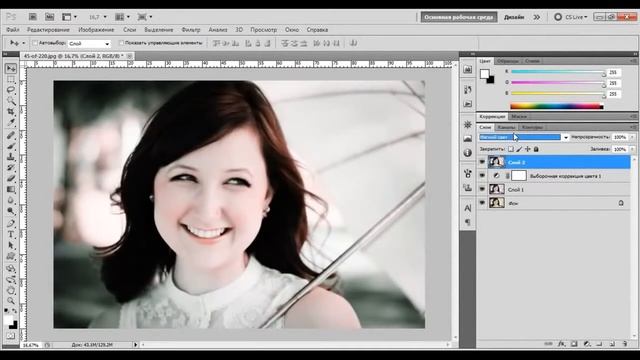
Task: Select the Clone Stamp tool
Action: click(x=11, y=157)
